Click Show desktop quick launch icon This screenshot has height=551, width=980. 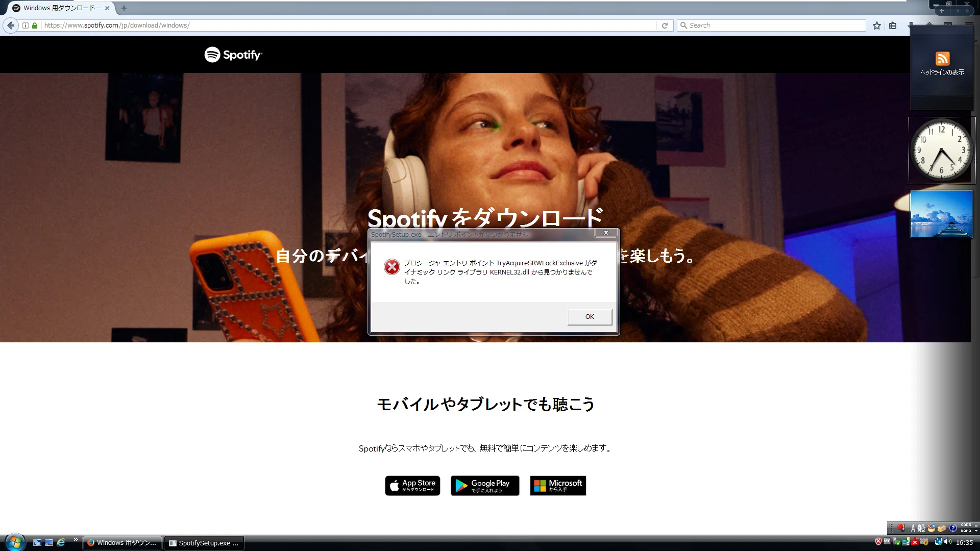(x=49, y=543)
